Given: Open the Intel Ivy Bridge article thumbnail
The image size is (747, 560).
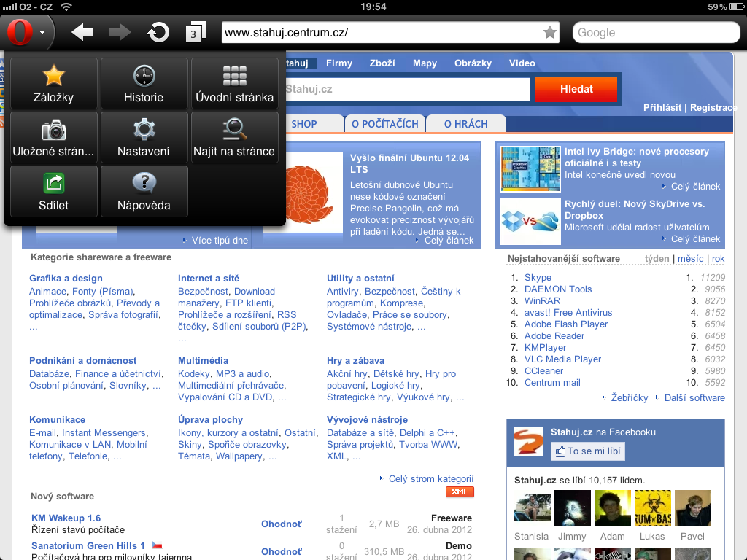Looking at the screenshot, I should point(530,169).
